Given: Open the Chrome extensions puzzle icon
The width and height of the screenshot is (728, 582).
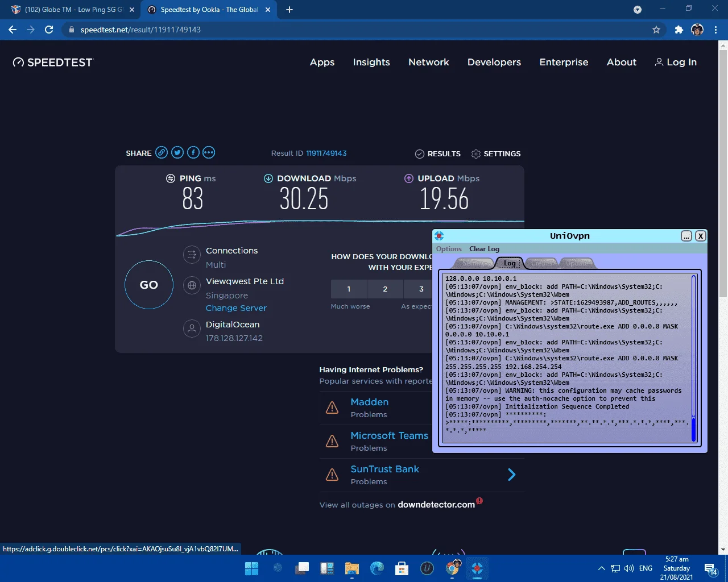Looking at the screenshot, I should click(679, 30).
